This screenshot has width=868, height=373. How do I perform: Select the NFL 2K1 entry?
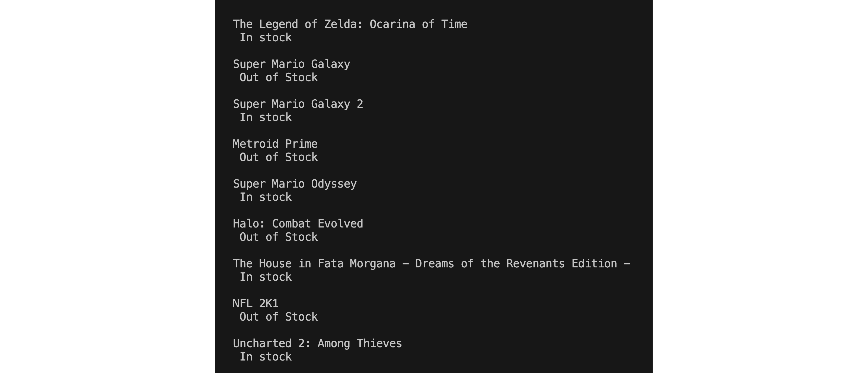coord(256,304)
